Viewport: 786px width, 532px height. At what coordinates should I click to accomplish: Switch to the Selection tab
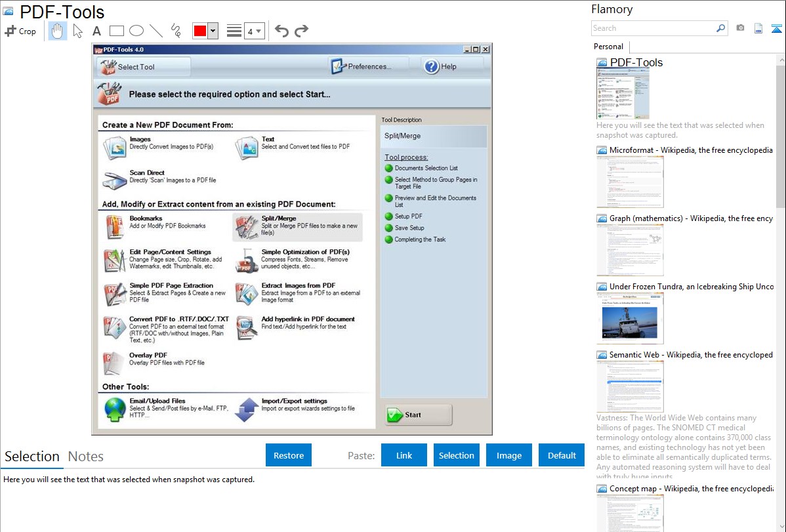coord(32,457)
